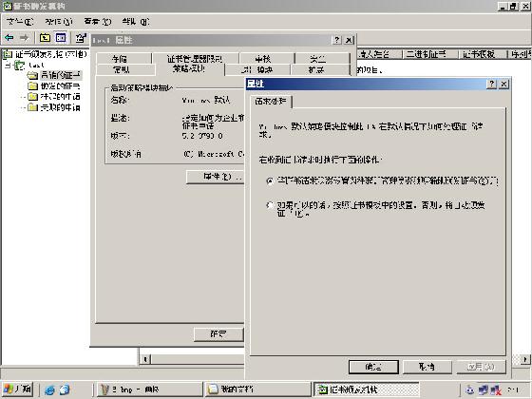Click 确定 in the front 属性 dialog
532x399 pixels.
(x=373, y=367)
